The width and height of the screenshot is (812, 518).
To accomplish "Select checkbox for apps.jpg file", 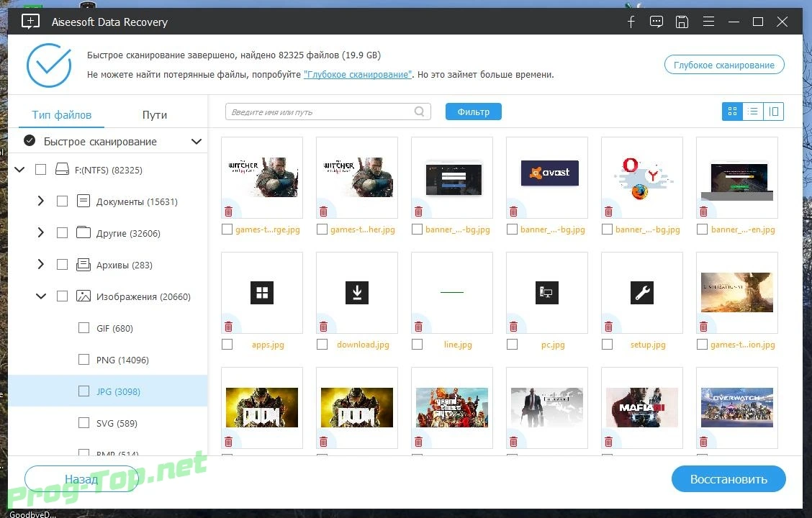I will 227,344.
